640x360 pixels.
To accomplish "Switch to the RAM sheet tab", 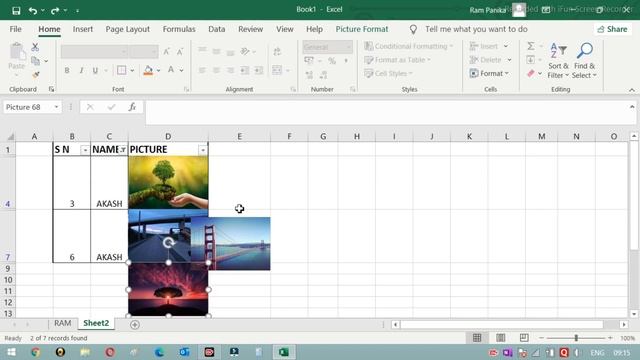I will [62, 323].
